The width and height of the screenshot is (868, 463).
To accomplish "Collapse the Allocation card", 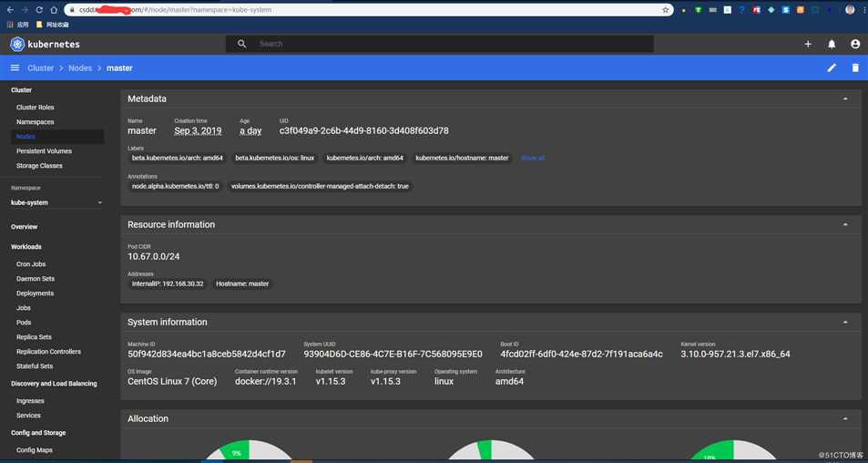I will 845,418.
